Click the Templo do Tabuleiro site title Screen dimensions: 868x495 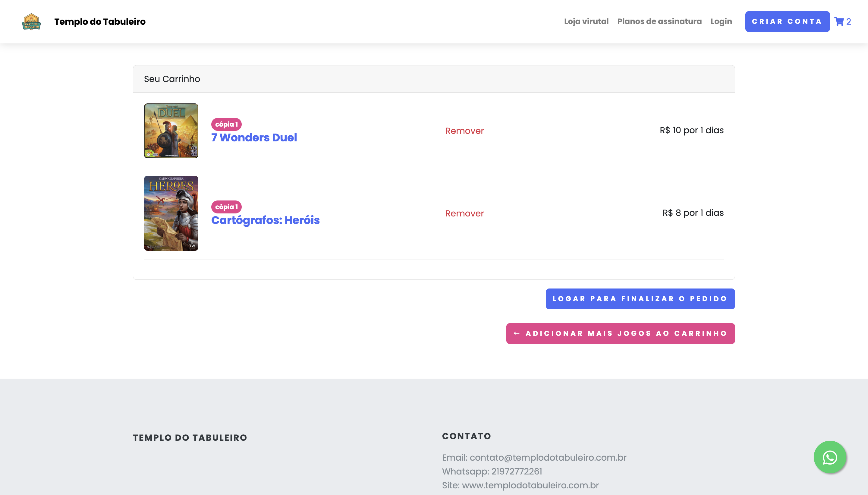click(100, 21)
